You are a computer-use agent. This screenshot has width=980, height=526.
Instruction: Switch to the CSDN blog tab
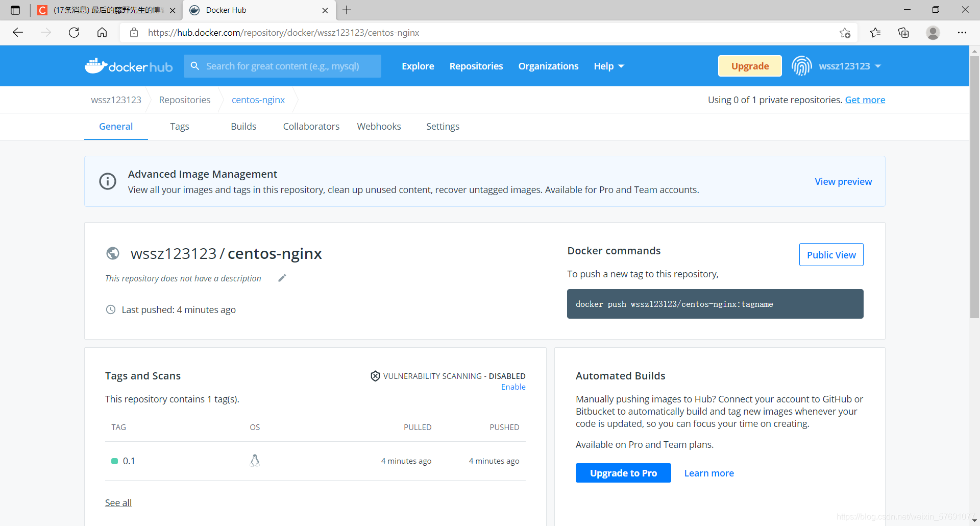(x=106, y=10)
